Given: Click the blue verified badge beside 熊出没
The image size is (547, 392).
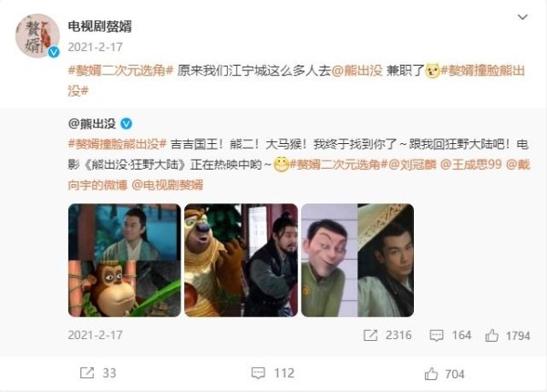Looking at the screenshot, I should click(x=126, y=123).
